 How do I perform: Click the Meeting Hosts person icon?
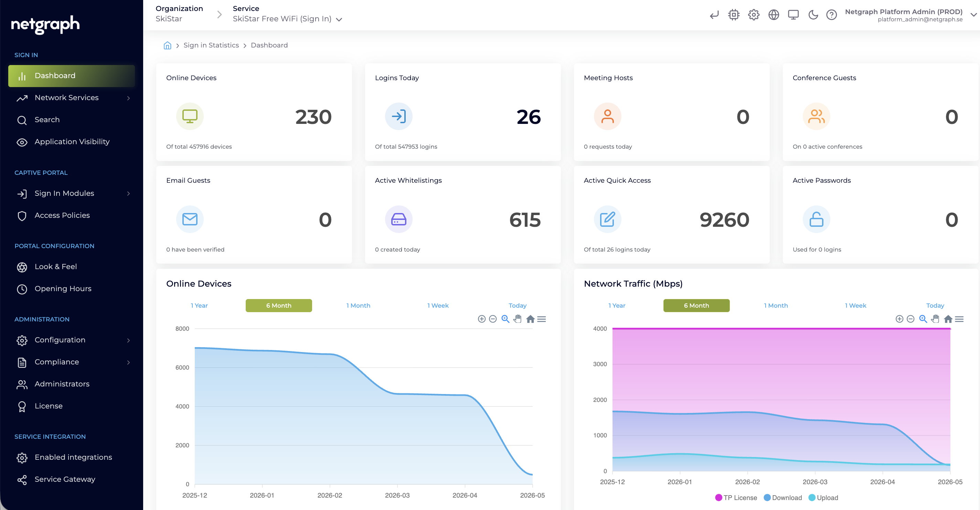tap(608, 116)
